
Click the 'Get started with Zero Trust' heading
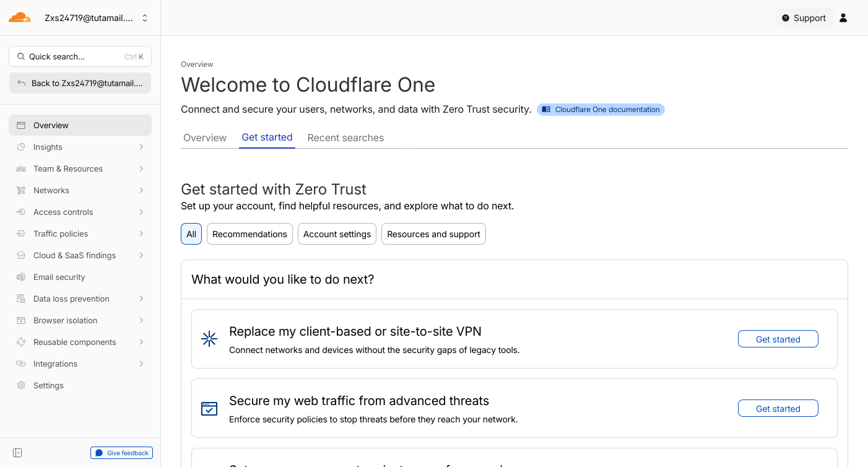(x=274, y=190)
